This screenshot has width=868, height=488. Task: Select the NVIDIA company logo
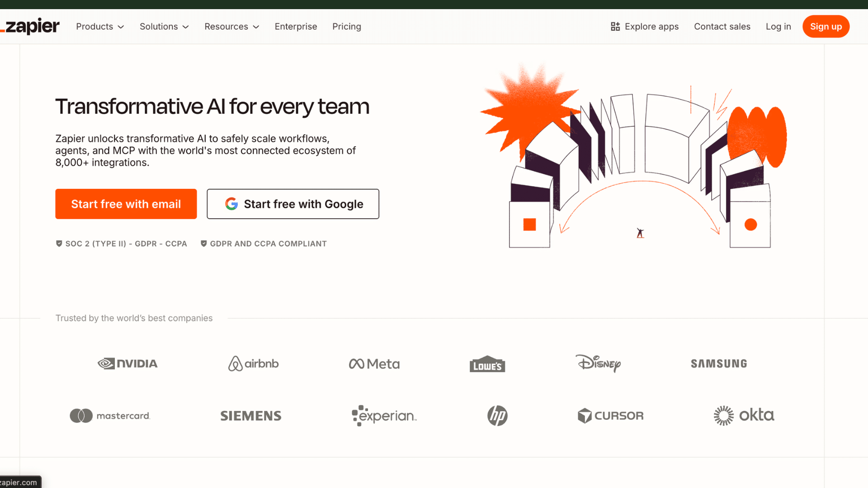127,364
